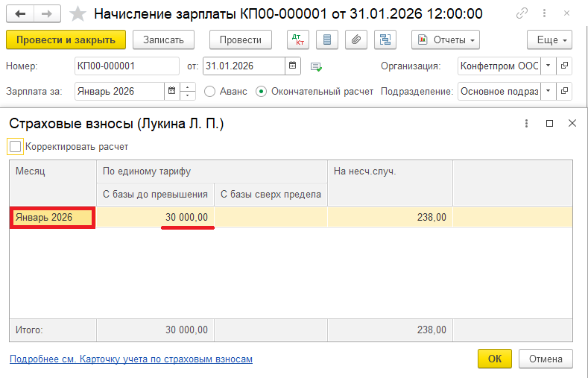Image resolution: width=588 pixels, height=378 pixels.
Task: Add document to favorites with star icon
Action: [x=78, y=14]
